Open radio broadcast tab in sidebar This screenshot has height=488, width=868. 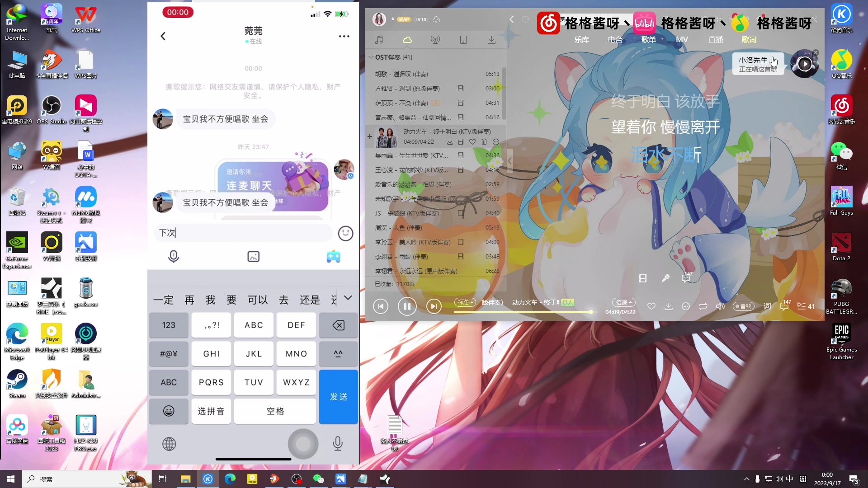[x=435, y=40]
